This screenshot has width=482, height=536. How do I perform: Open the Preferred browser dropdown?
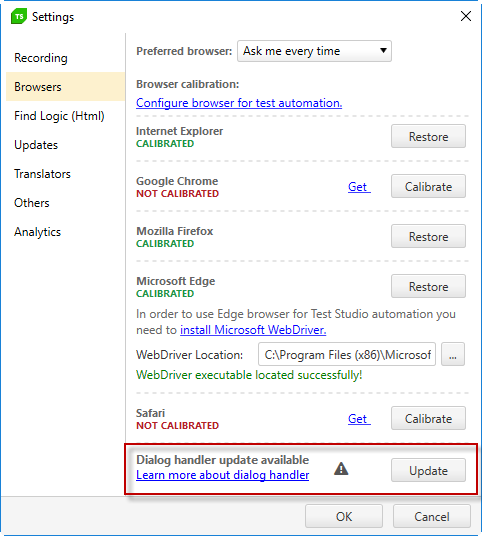pyautogui.click(x=314, y=51)
